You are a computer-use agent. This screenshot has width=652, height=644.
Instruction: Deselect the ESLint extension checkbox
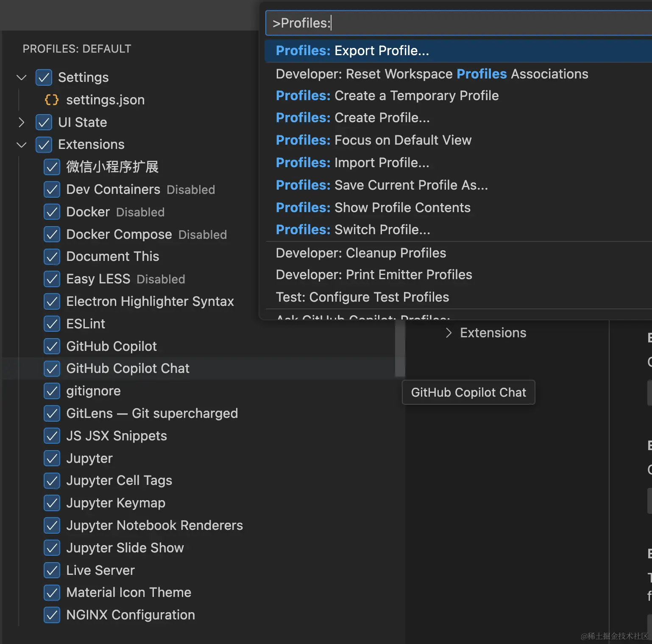coord(52,324)
